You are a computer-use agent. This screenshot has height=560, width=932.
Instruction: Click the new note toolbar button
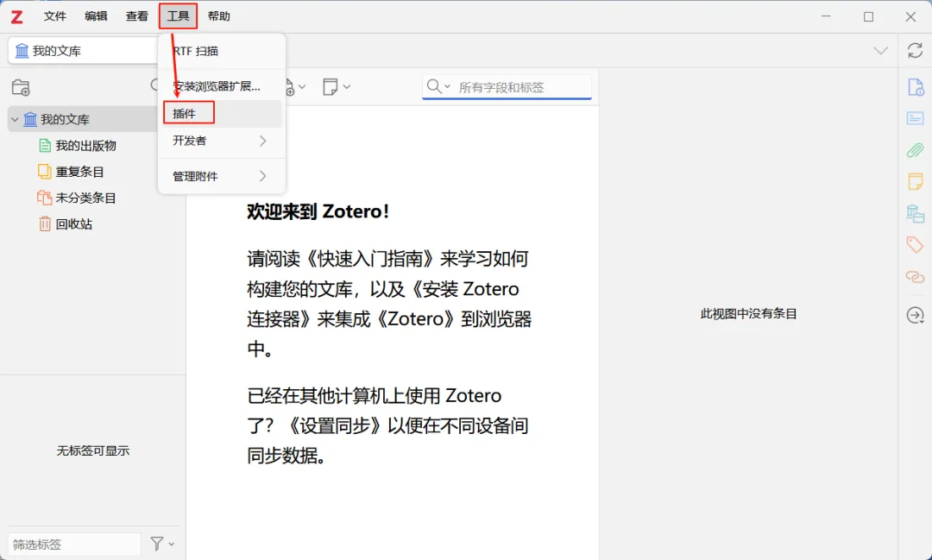pyautogui.click(x=337, y=87)
